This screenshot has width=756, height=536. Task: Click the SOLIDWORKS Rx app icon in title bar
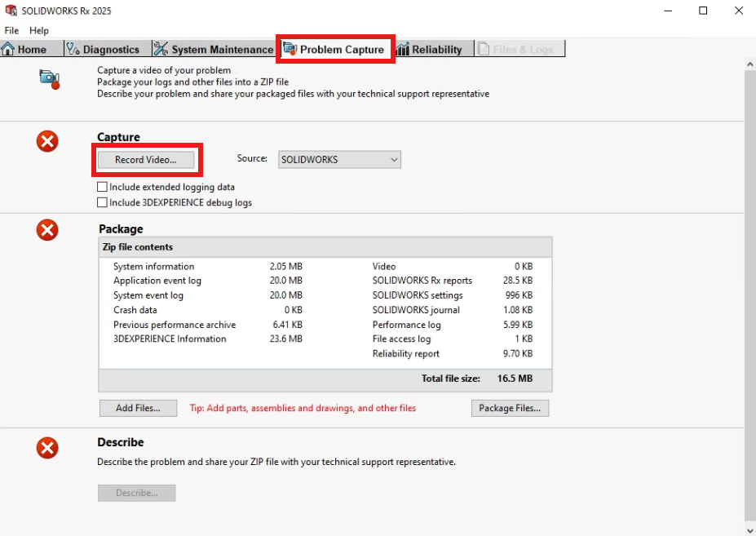coord(11,10)
